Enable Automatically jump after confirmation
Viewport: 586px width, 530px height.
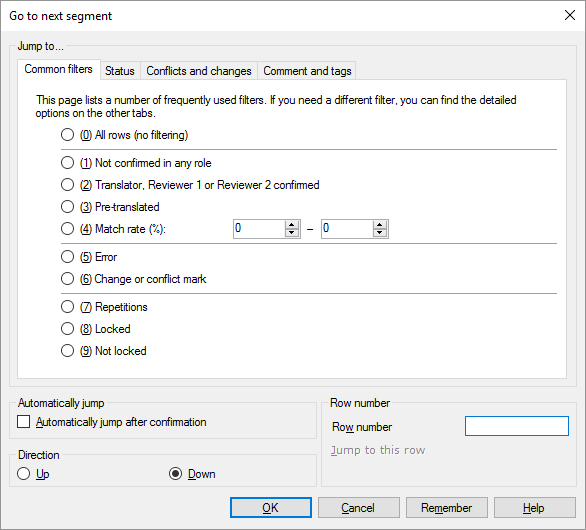24,422
